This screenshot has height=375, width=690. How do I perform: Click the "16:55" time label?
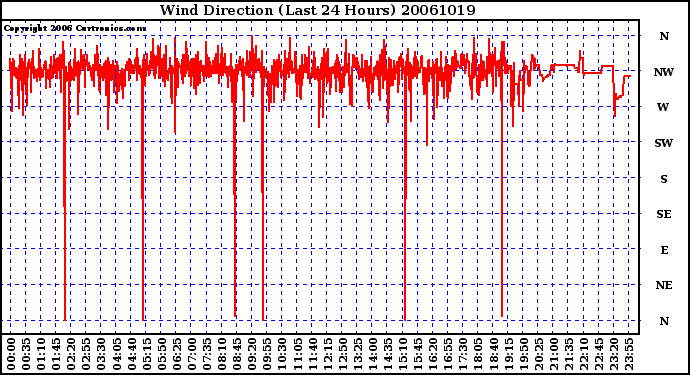coord(448,354)
